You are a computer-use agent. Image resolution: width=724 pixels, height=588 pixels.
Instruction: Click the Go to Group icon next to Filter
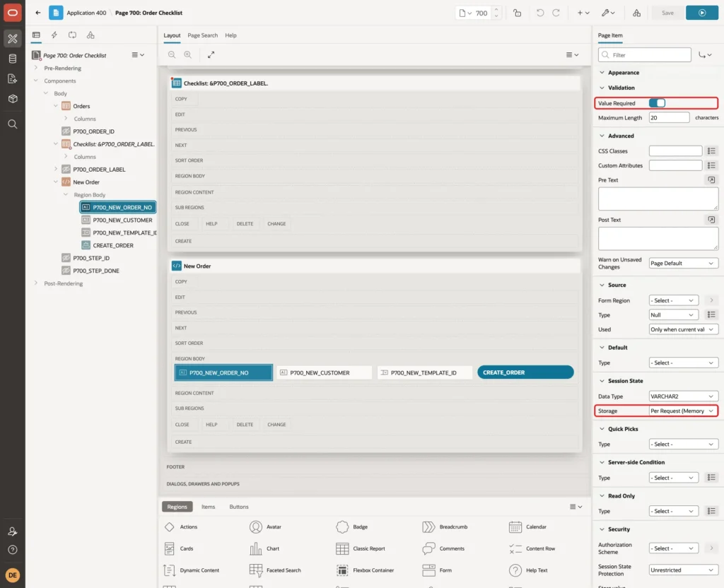pos(705,55)
